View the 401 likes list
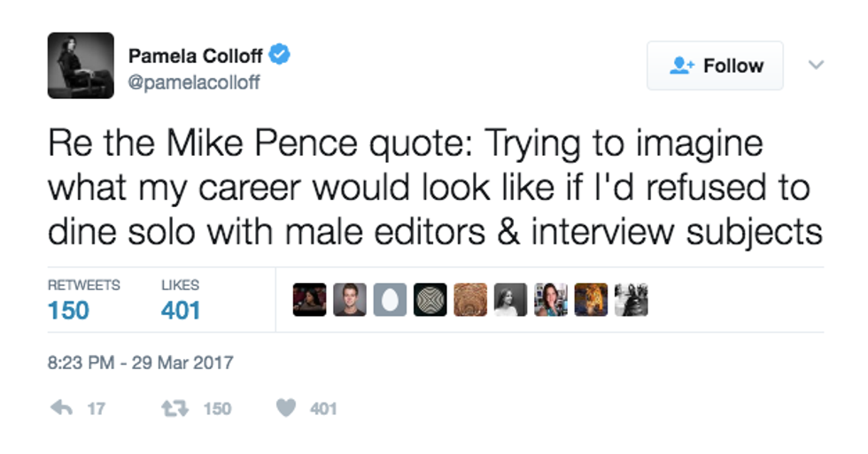Screen dimensions: 868x454 181,311
